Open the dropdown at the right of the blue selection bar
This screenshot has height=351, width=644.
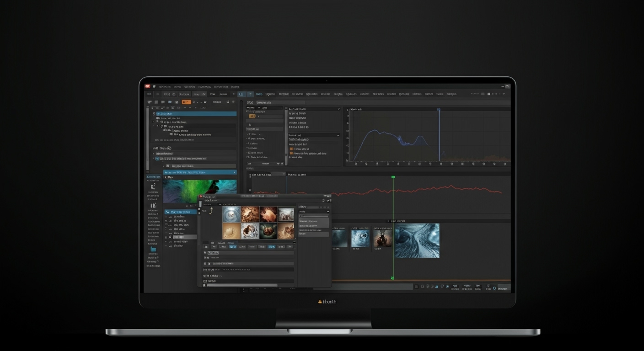click(x=234, y=172)
